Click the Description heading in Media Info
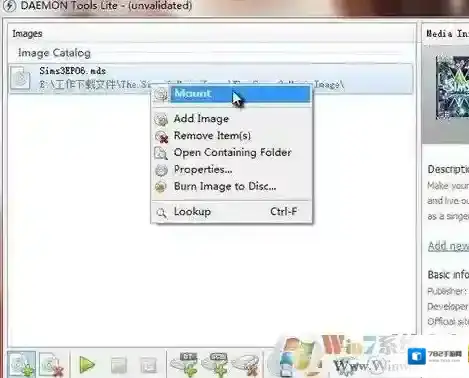Viewport: 469px width, 378px height. [x=448, y=169]
